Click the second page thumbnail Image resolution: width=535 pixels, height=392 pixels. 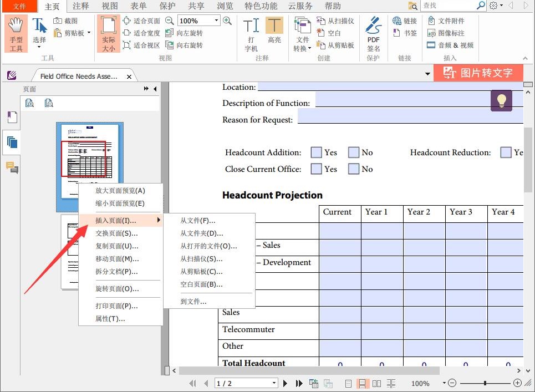[x=70, y=252]
